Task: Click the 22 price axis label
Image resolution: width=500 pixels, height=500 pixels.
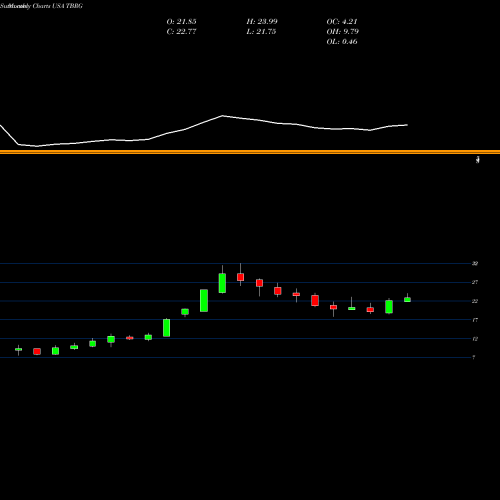Action: tap(475, 301)
